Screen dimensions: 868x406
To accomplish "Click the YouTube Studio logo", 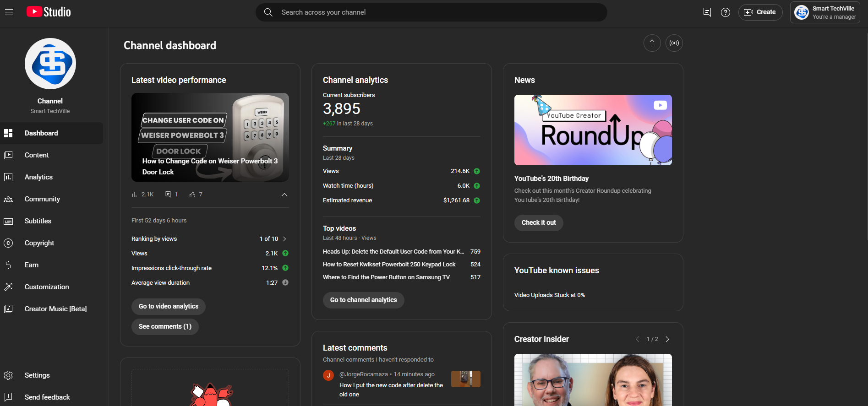I will point(49,12).
